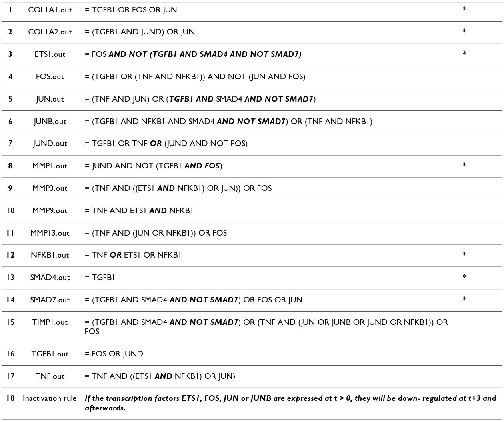
Task: Click the asterisk in the MMP1.out row
Action: coord(464,165)
